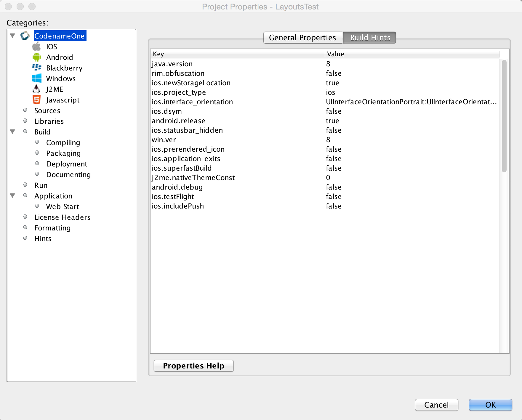Click the Windows logo icon
This screenshot has height=420, width=522.
[x=37, y=78]
